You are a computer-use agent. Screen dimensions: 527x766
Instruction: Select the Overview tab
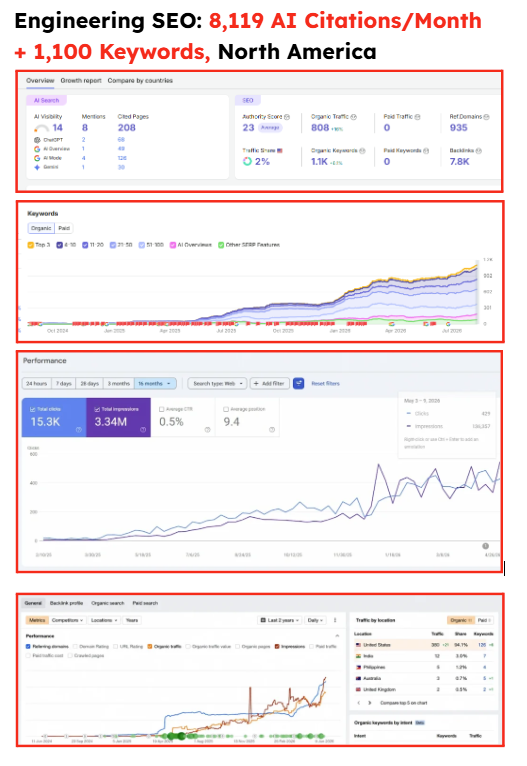(40, 81)
